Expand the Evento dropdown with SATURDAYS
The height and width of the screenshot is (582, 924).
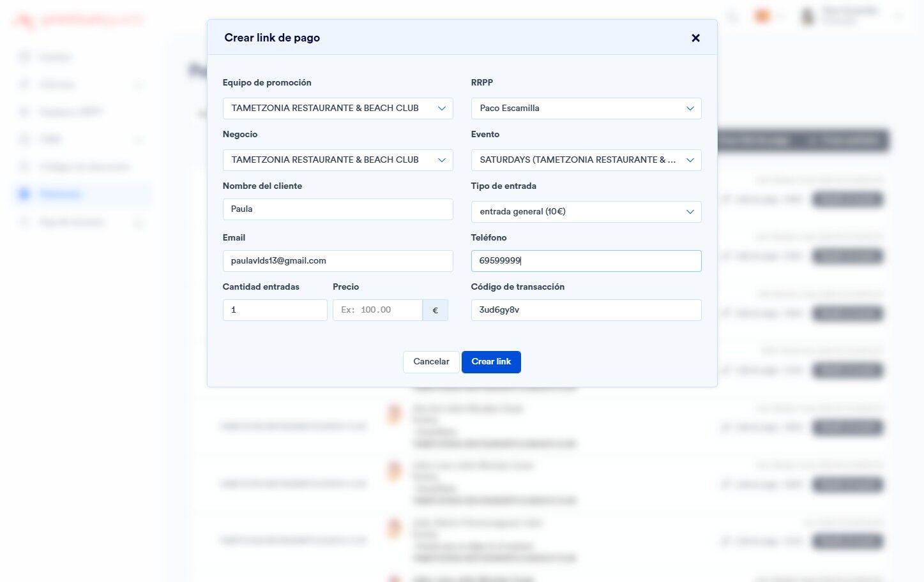coord(586,160)
